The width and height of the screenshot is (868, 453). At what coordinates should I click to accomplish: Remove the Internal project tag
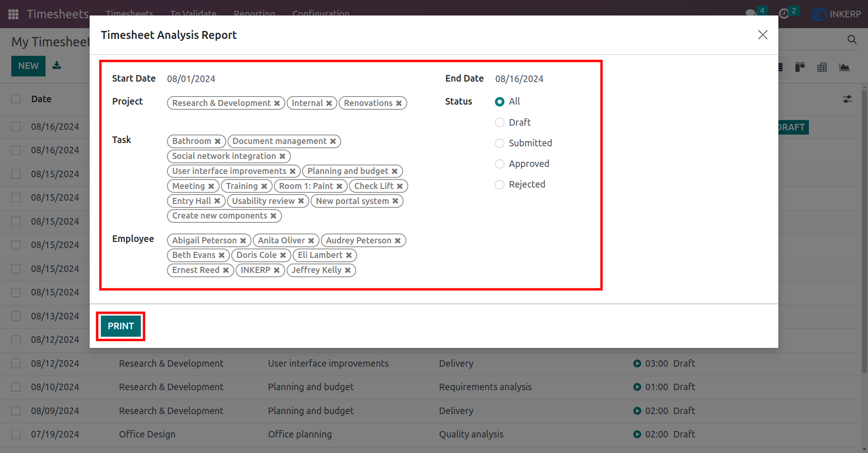coord(329,103)
